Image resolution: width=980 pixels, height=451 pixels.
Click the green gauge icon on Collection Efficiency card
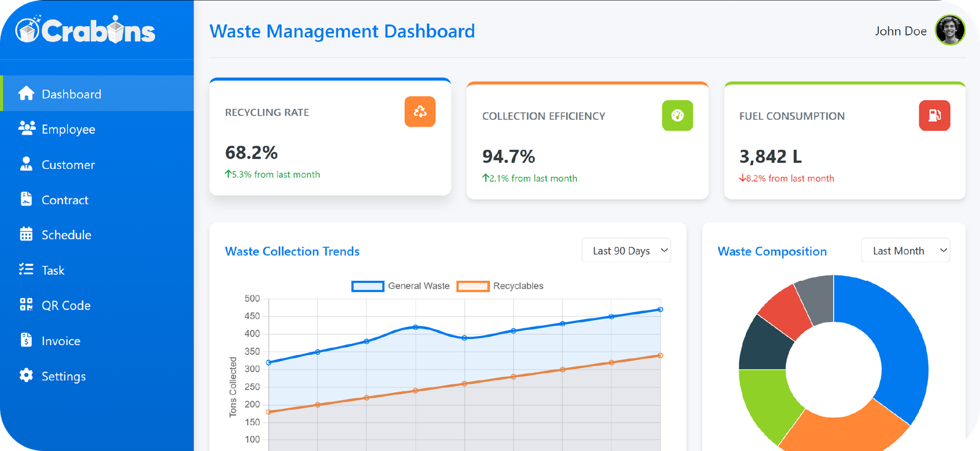click(x=677, y=116)
